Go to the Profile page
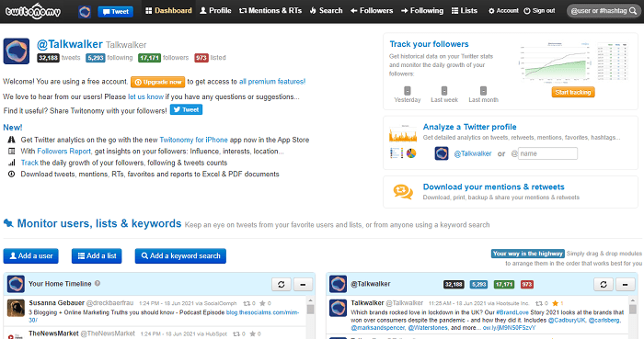 tap(215, 11)
